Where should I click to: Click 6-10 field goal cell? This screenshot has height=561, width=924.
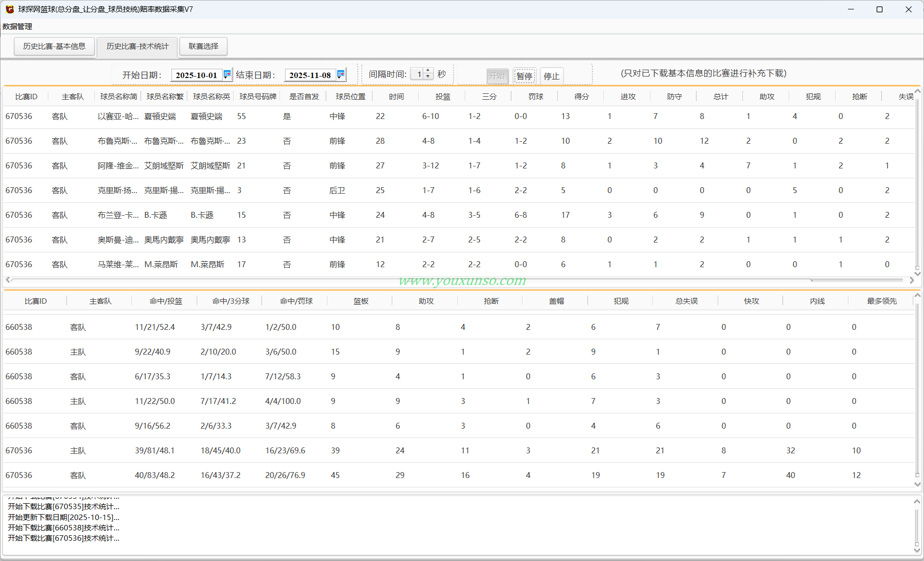tap(431, 117)
